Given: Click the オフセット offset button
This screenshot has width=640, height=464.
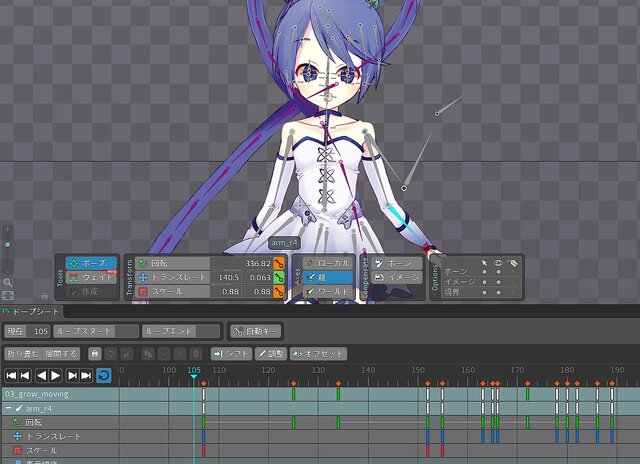Looking at the screenshot, I should 318,354.
